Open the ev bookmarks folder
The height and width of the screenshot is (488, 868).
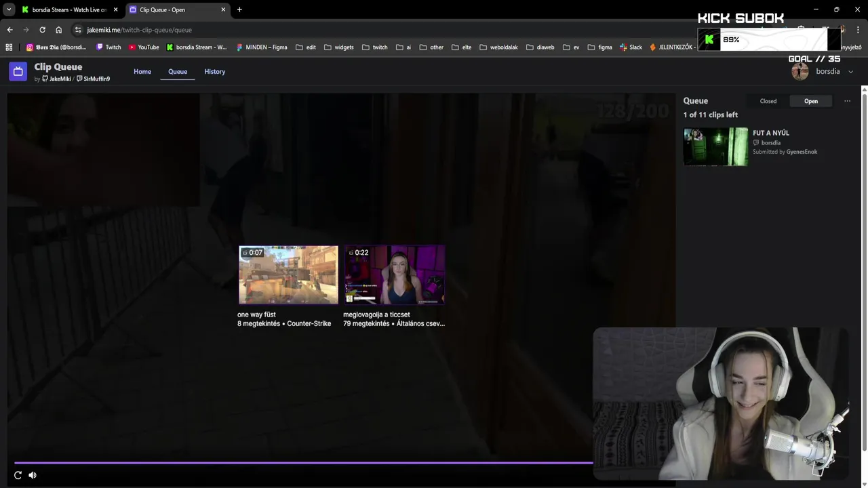click(571, 47)
